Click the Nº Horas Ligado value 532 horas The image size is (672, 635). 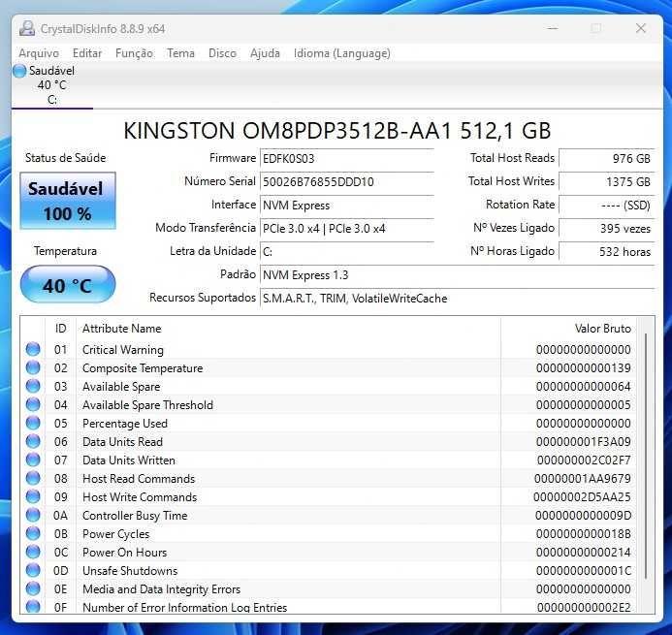click(x=607, y=251)
